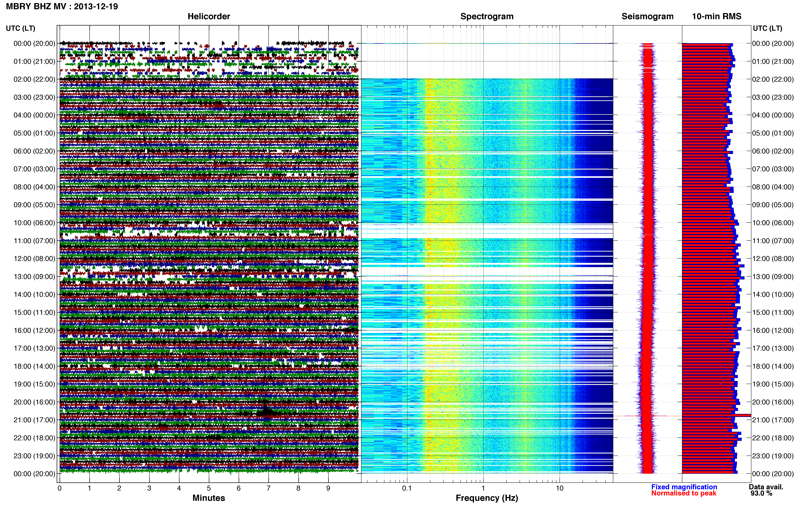Click the left 'UTC (LT)' axis label

[21, 28]
